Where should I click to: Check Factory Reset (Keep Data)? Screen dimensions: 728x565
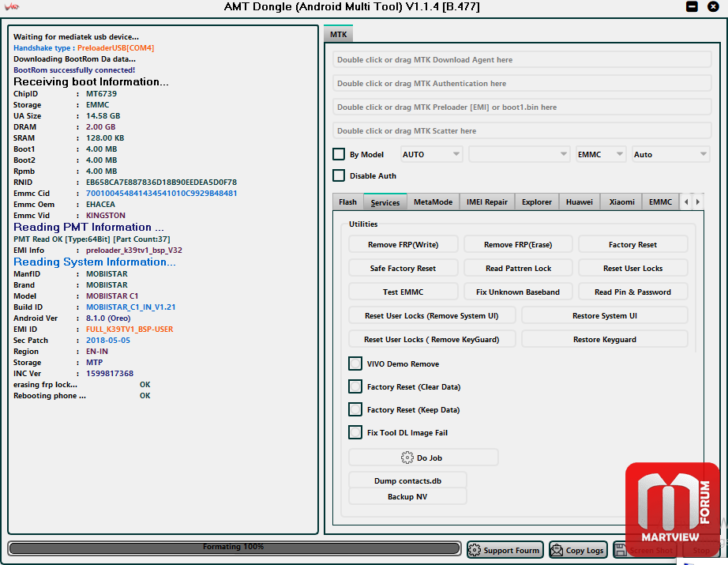(x=355, y=409)
